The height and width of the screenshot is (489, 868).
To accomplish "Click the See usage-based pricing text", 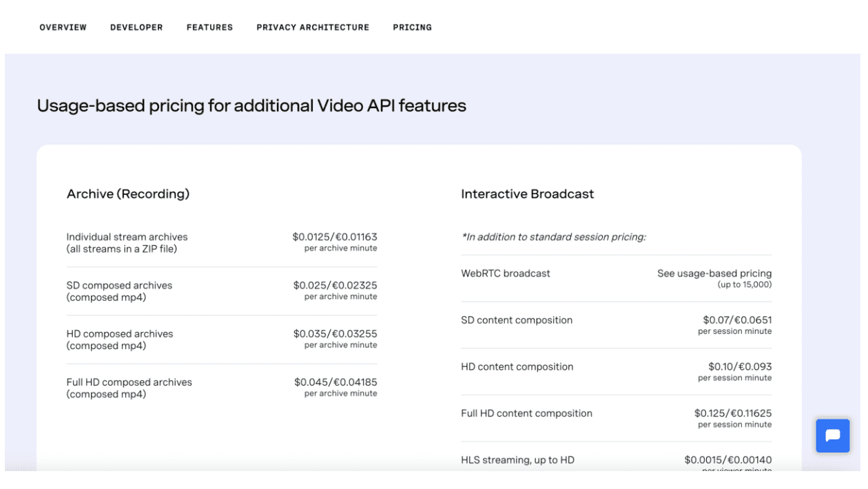I will [714, 273].
